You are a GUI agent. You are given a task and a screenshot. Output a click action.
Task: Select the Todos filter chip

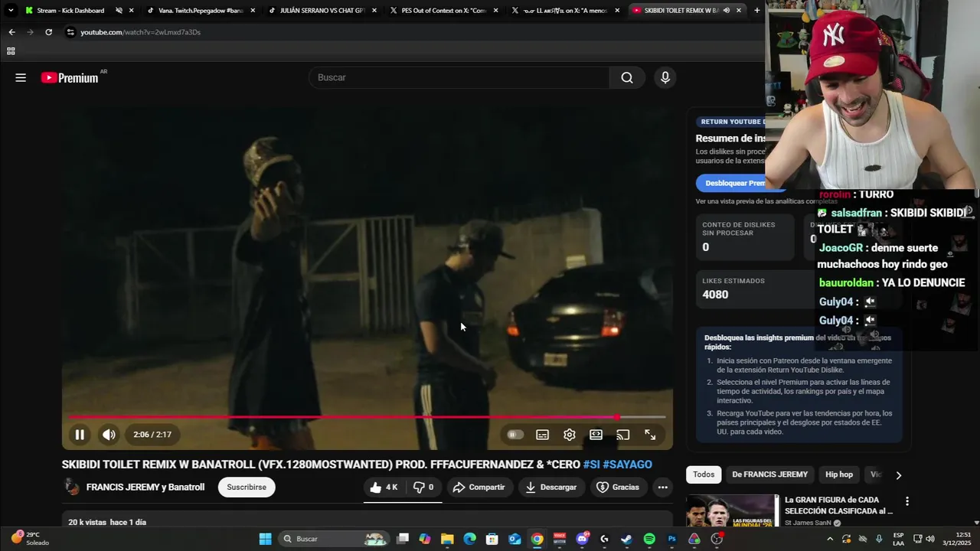click(x=704, y=474)
